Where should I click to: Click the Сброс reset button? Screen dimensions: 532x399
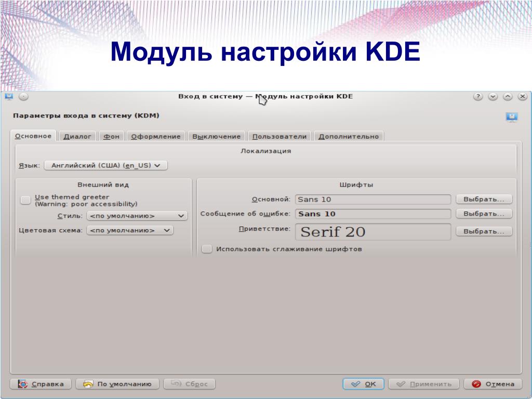[189, 384]
